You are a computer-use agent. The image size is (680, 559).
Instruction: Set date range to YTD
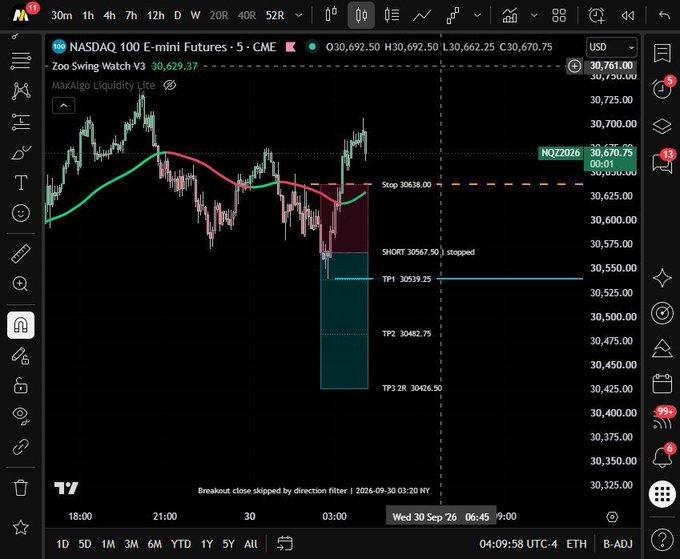[x=181, y=544]
